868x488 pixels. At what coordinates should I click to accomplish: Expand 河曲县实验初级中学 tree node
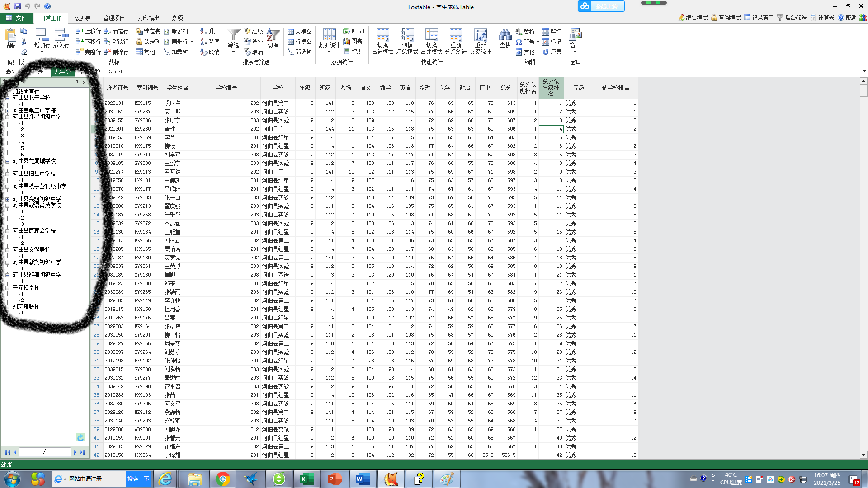[x=8, y=199]
